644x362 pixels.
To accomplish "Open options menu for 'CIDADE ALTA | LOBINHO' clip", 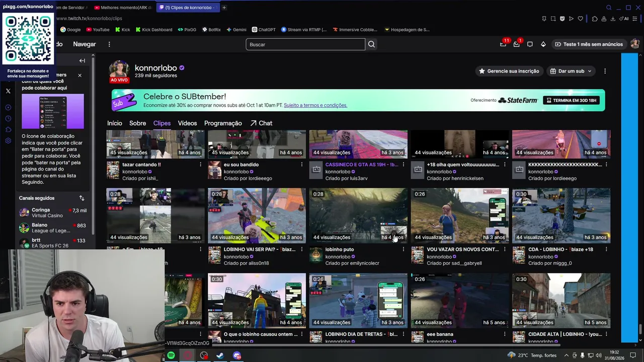I will (606, 334).
